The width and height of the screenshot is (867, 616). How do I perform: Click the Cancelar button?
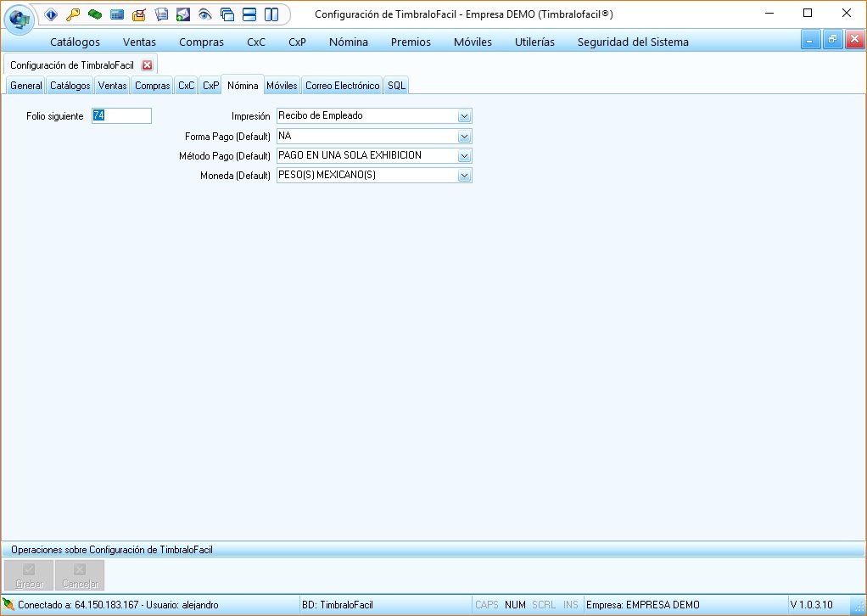[80, 575]
